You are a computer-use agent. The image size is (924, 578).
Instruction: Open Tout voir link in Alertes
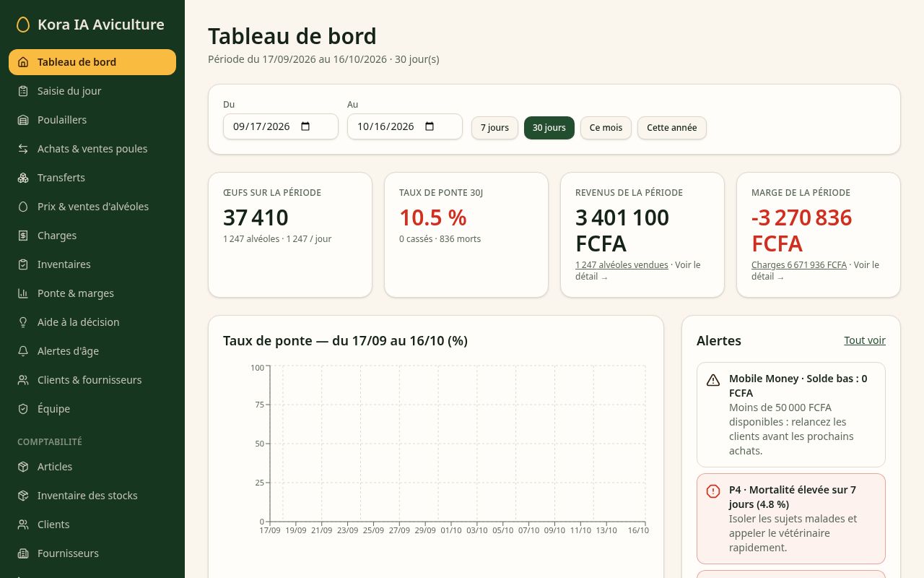(x=865, y=340)
